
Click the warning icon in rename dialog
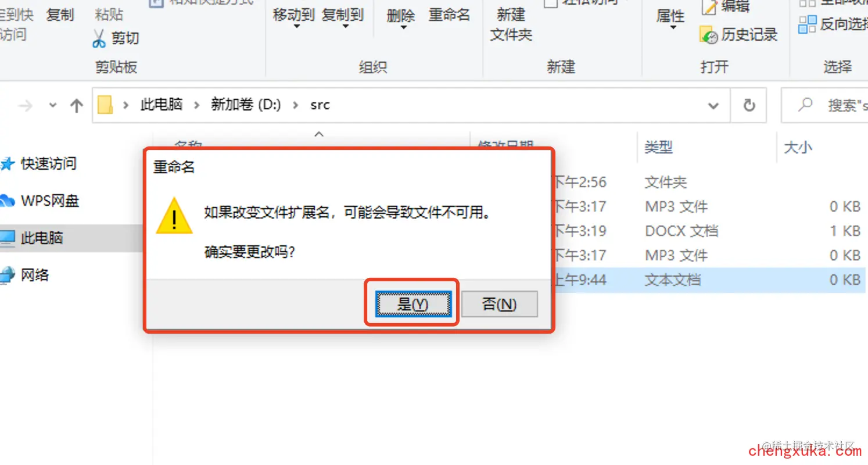[174, 216]
